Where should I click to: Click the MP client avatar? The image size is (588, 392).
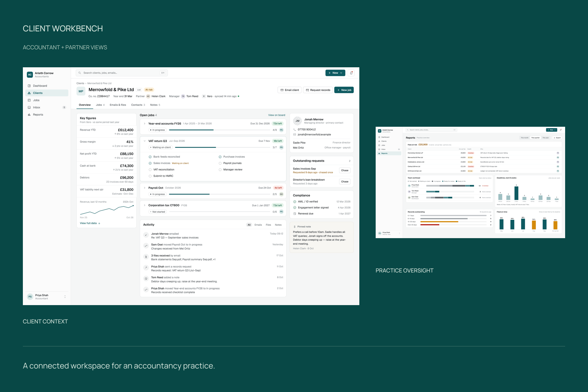click(x=81, y=91)
